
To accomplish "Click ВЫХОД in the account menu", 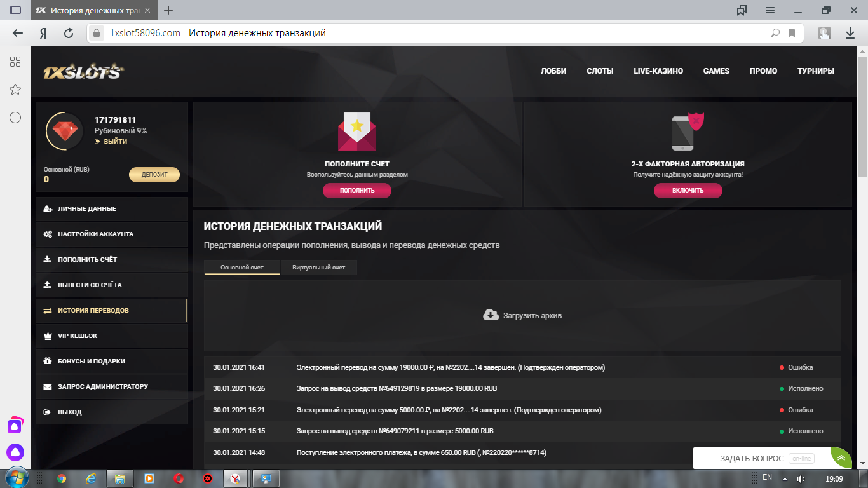I will click(x=112, y=412).
